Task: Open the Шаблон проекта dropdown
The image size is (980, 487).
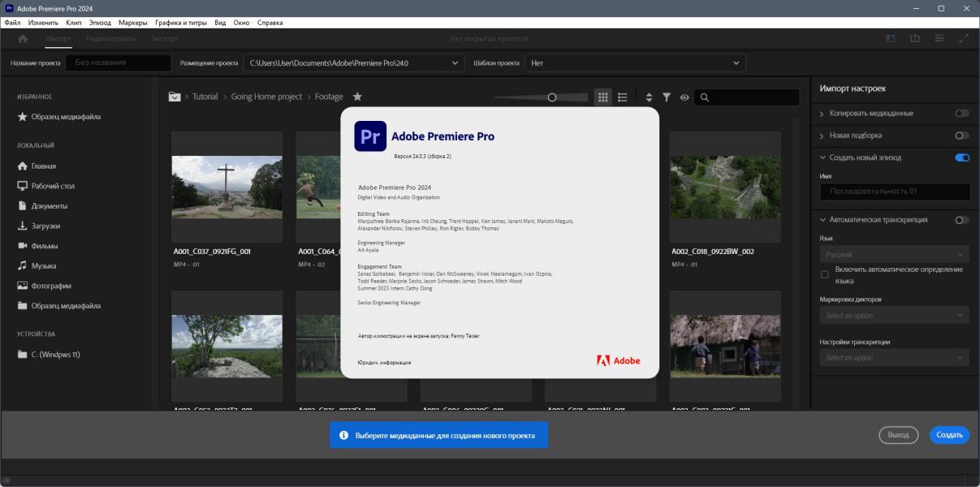Action: coord(635,62)
